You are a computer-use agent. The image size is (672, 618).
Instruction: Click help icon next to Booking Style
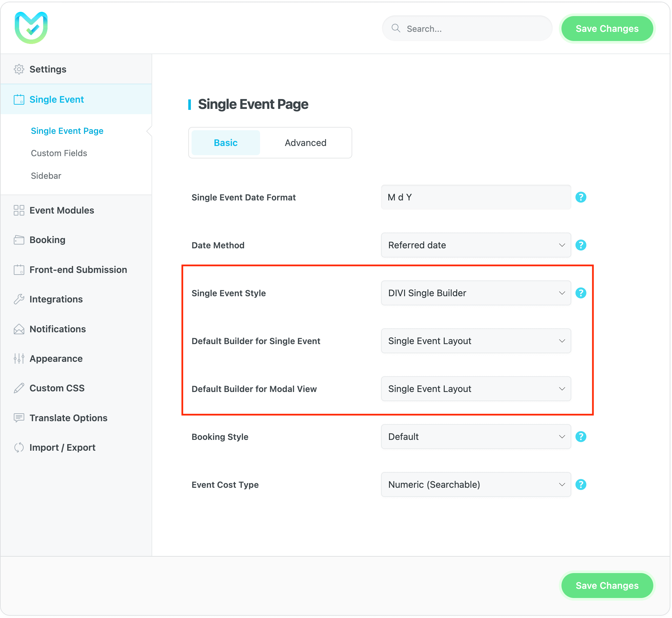[581, 437]
